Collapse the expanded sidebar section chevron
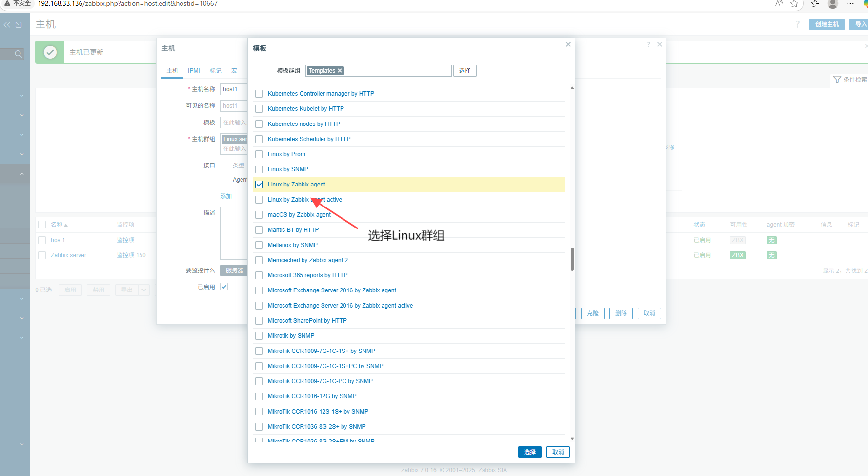The height and width of the screenshot is (476, 868). coord(22,174)
